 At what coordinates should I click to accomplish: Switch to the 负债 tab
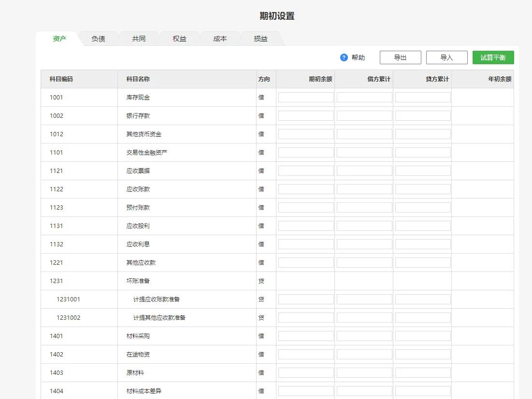click(98, 39)
